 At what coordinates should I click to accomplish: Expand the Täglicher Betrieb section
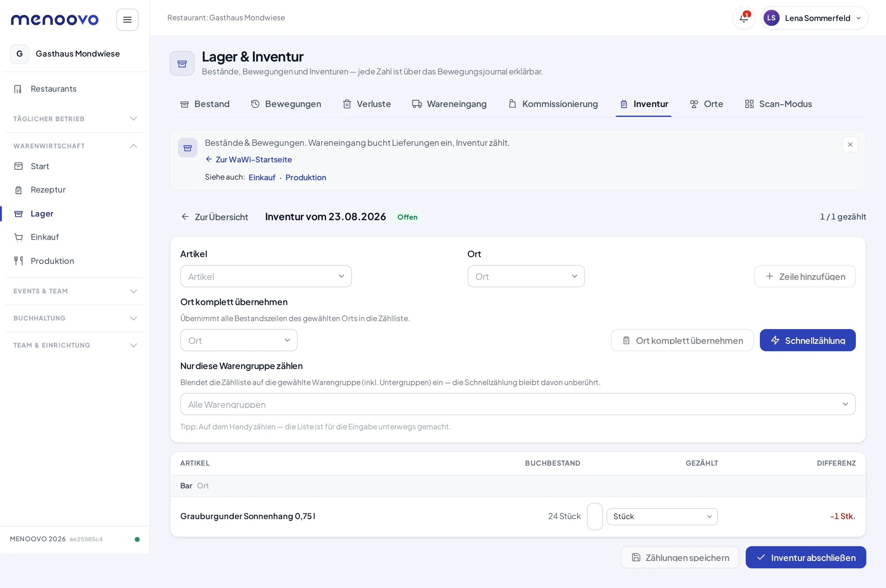(75, 119)
